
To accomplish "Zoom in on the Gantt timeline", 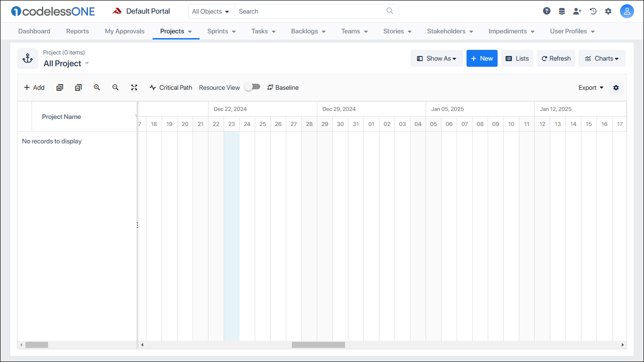I will point(97,87).
